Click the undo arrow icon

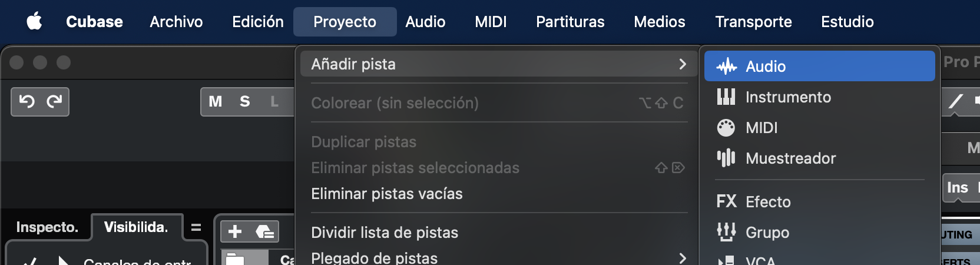coord(27,102)
